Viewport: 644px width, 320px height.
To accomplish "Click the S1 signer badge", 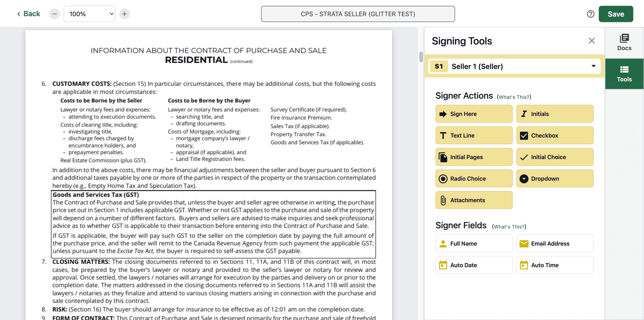I will click(x=439, y=66).
